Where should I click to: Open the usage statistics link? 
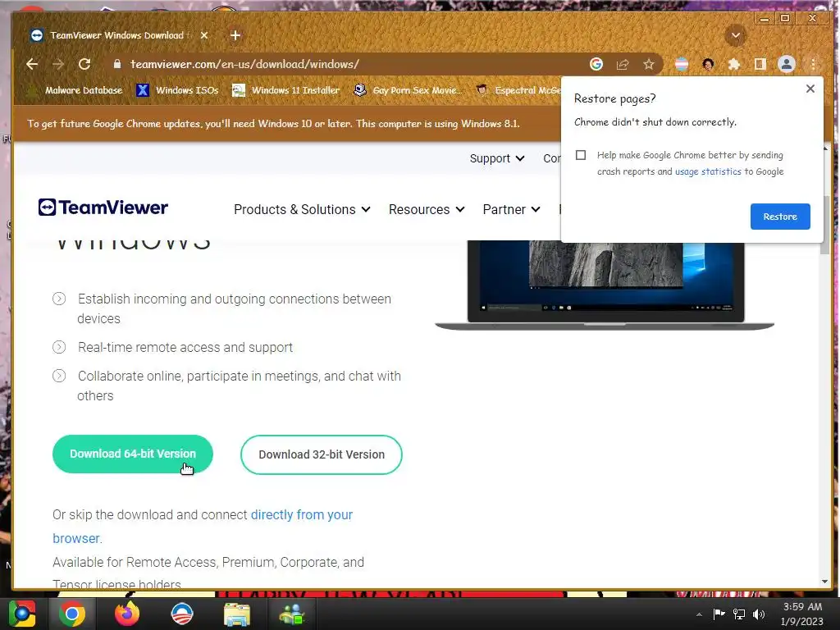click(x=708, y=171)
